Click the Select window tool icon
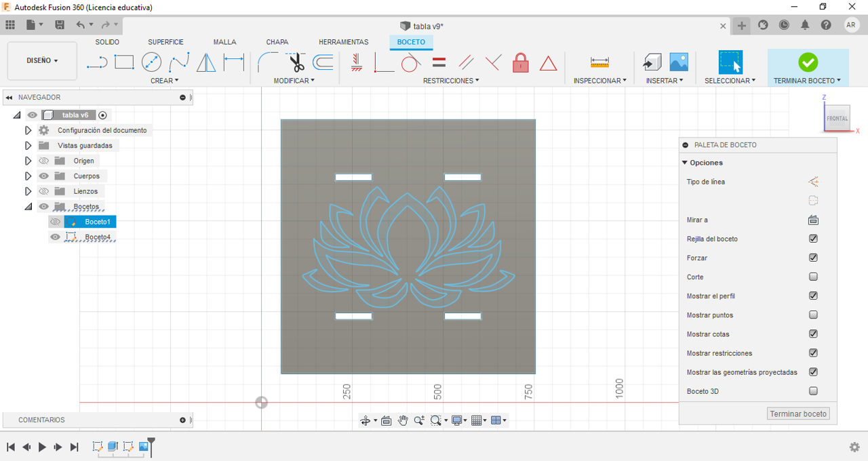The image size is (868, 461). tap(730, 62)
